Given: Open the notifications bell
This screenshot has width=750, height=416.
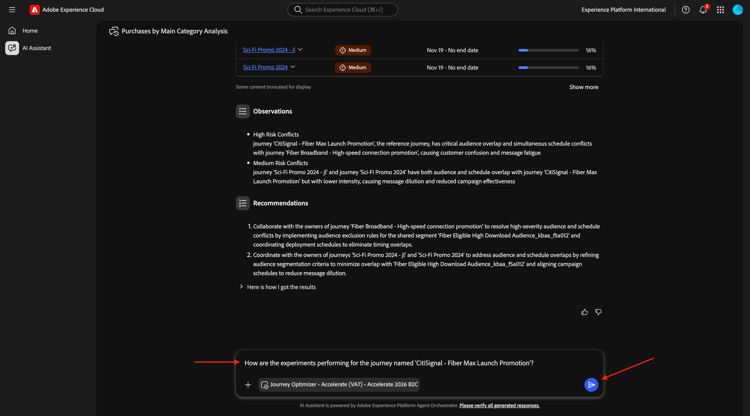Looking at the screenshot, I should pyautogui.click(x=703, y=10).
